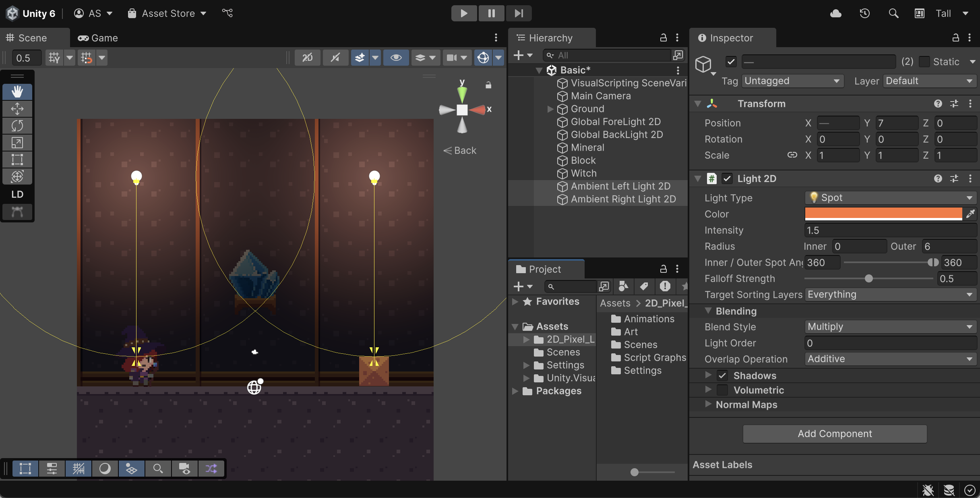Open the Undo History icon

pyautogui.click(x=864, y=13)
